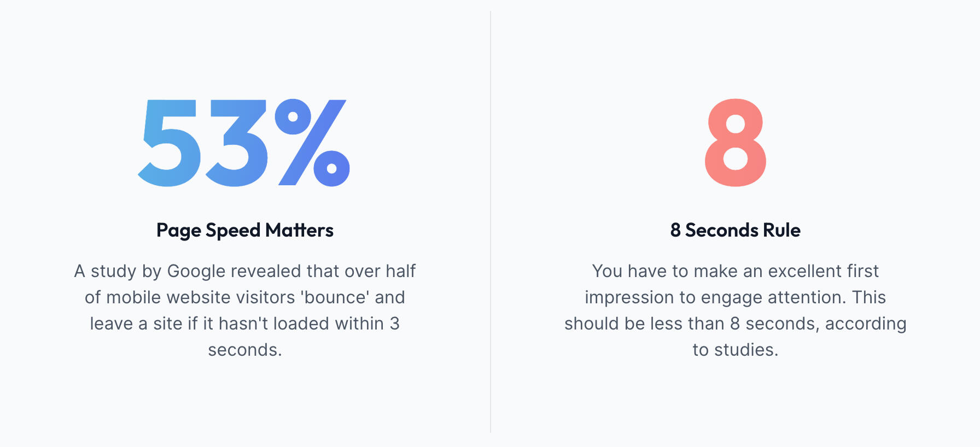980x447 pixels.
Task: Click the digit 5 in the 53% figure
Action: pyautogui.click(x=168, y=143)
